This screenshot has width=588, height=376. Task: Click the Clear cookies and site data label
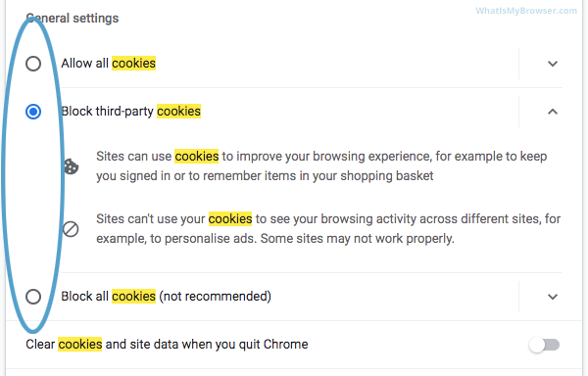(x=167, y=344)
